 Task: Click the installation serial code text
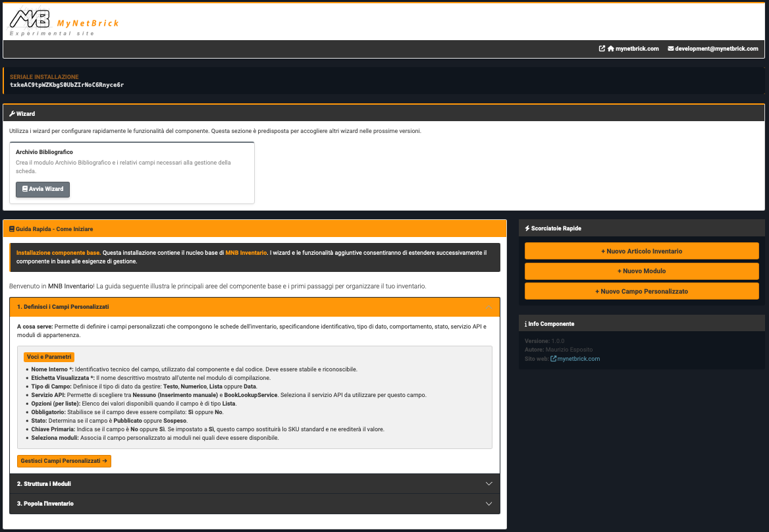(66, 85)
